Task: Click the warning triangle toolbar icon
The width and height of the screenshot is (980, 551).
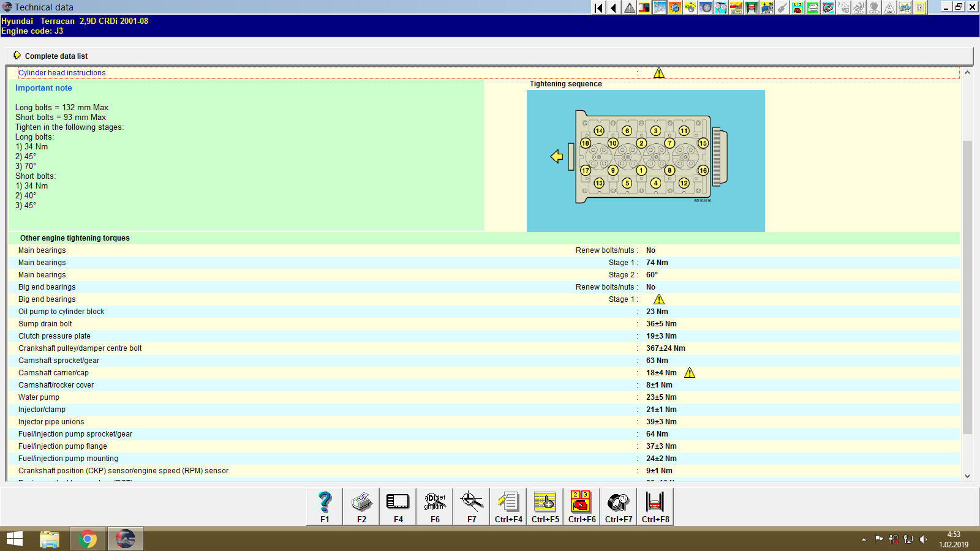Action: click(628, 7)
